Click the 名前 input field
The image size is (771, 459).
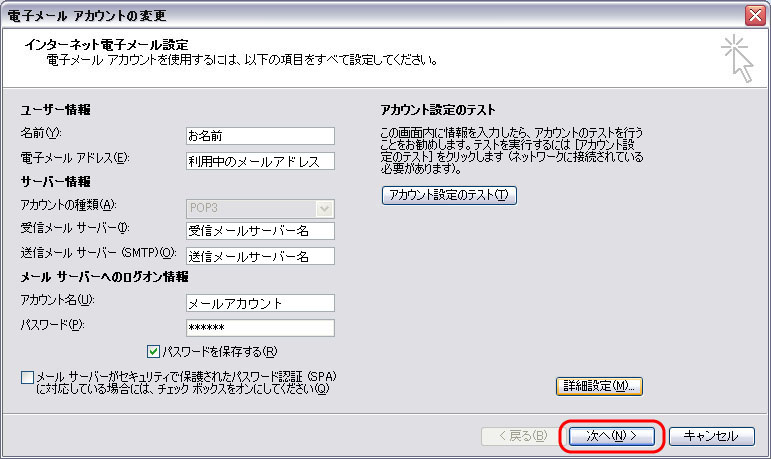[x=260, y=136]
